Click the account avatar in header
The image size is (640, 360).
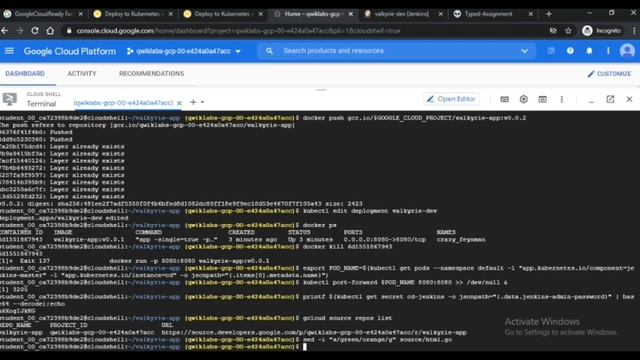627,51
